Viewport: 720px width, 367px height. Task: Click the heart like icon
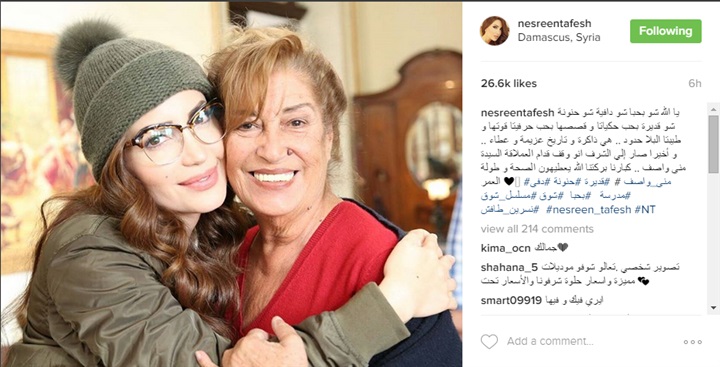[489, 341]
